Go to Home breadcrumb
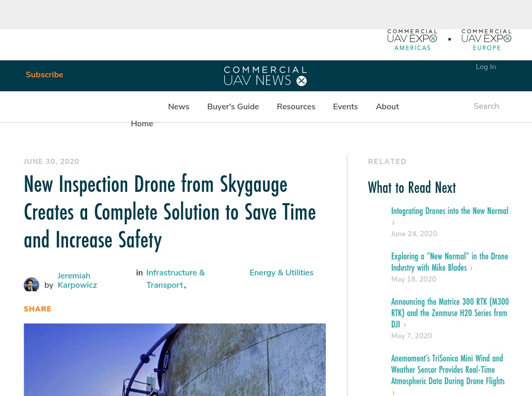Image resolution: width=532 pixels, height=396 pixels. tap(142, 124)
